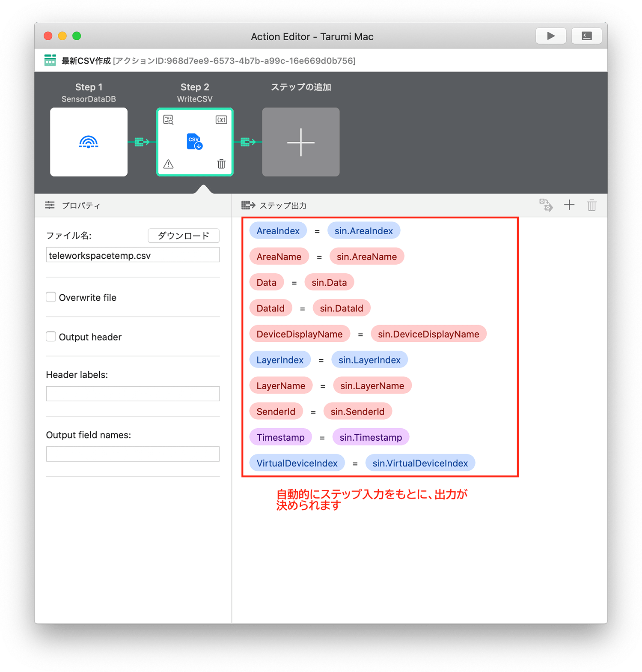Select the DataId output field
This screenshot has width=642, height=672.
tap(270, 308)
